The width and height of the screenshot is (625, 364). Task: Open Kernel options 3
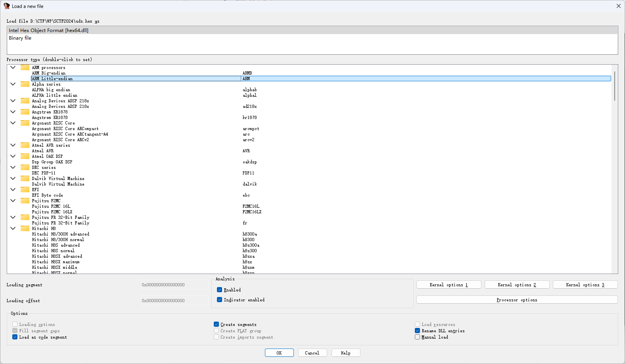click(585, 285)
